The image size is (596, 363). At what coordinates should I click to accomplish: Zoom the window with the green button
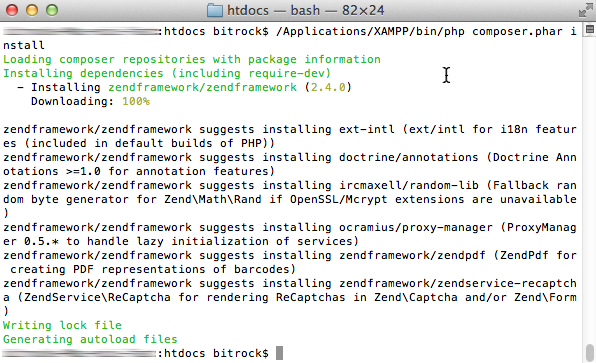[x=52, y=10]
